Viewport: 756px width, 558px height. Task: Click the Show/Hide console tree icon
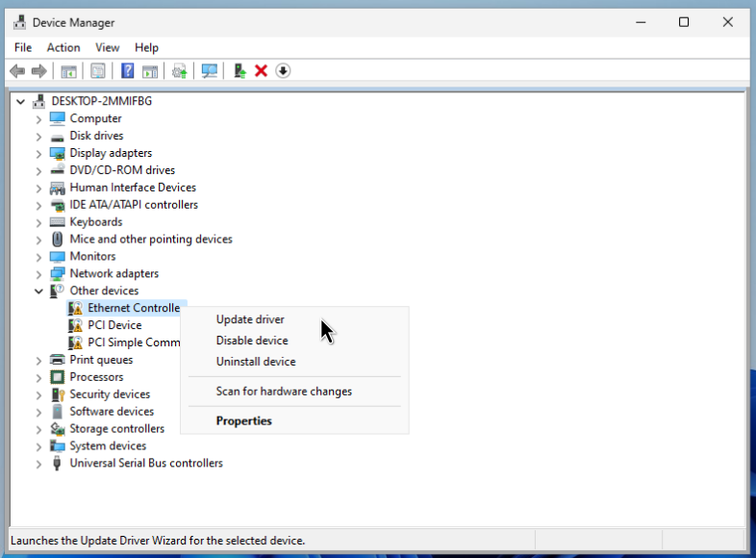pyautogui.click(x=68, y=71)
